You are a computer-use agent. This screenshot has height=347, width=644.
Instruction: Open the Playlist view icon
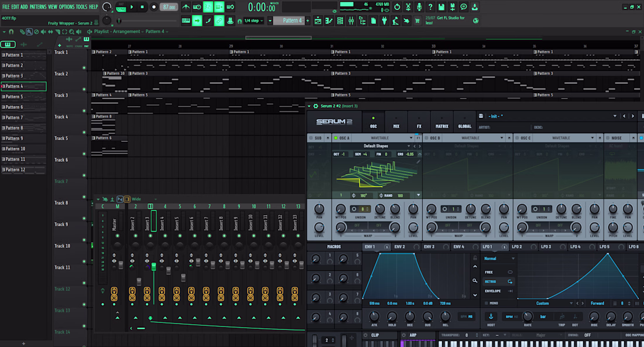(x=318, y=21)
